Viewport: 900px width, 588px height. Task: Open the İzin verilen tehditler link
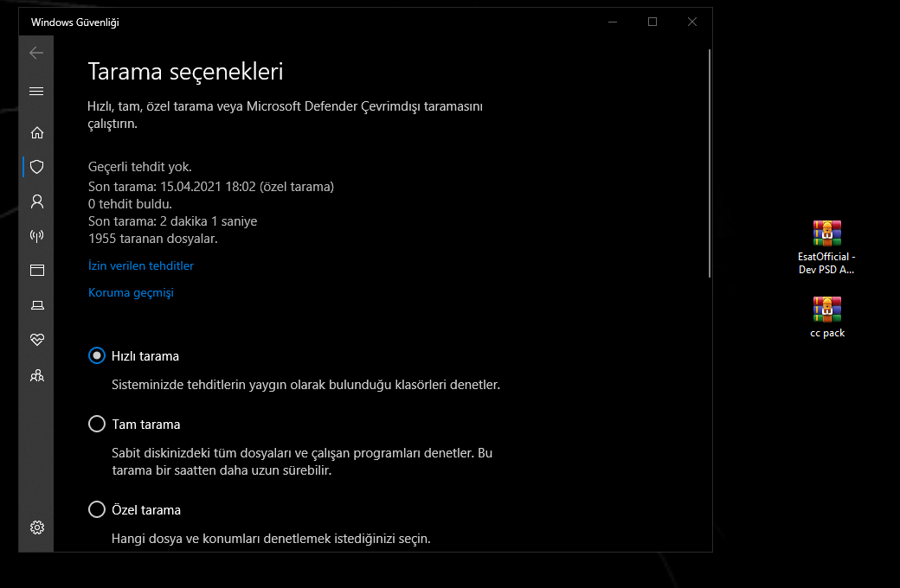140,265
